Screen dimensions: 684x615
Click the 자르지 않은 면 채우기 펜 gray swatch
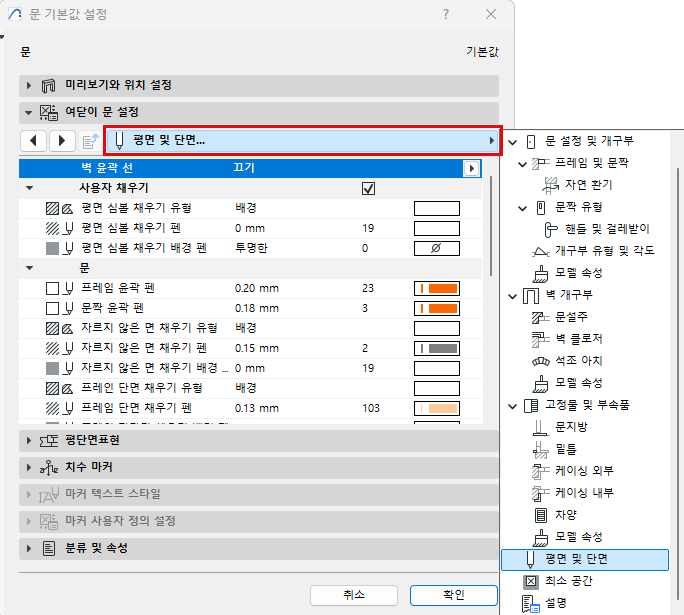[x=437, y=348]
